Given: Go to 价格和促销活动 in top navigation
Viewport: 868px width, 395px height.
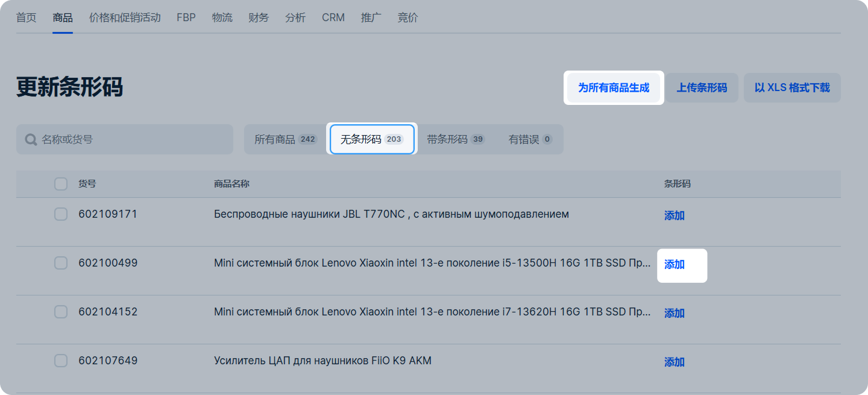Looking at the screenshot, I should 125,17.
